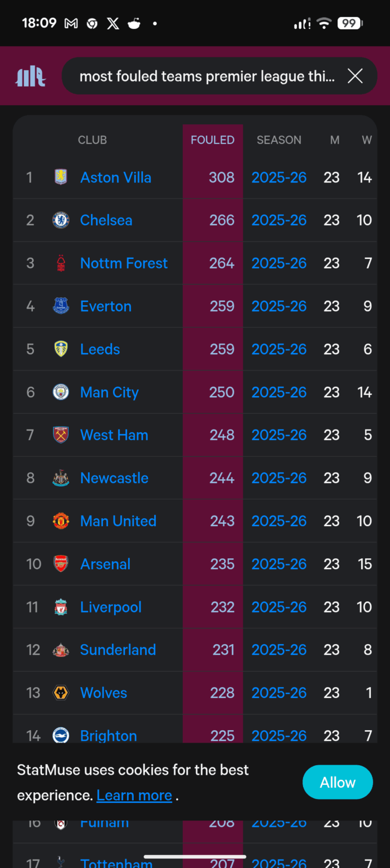
Task: Open the Leeds team page
Action: pos(99,349)
